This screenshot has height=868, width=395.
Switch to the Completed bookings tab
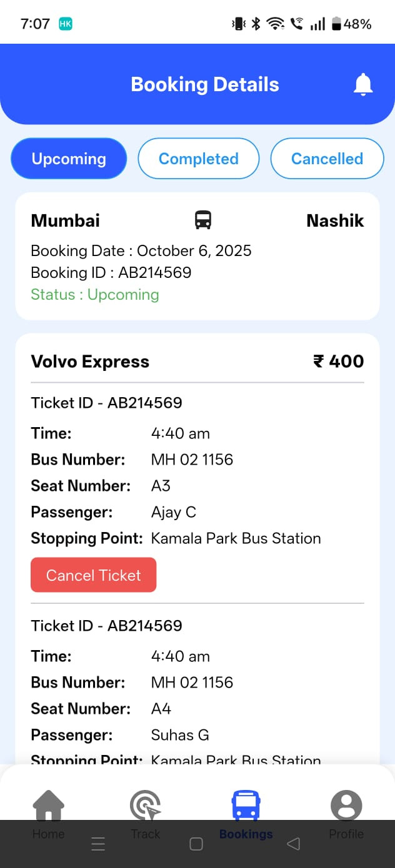198,159
